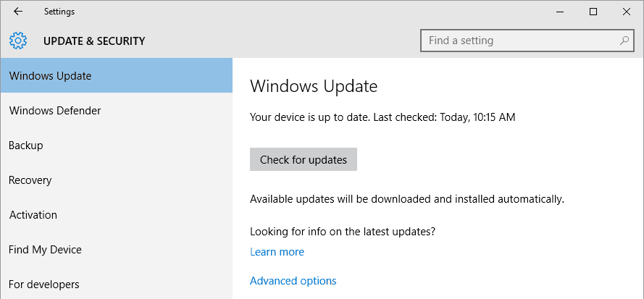
Task: Select the For developers section
Action: click(x=44, y=285)
